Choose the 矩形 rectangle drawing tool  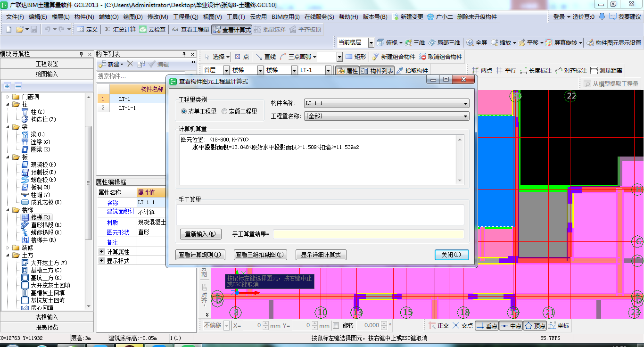point(355,57)
